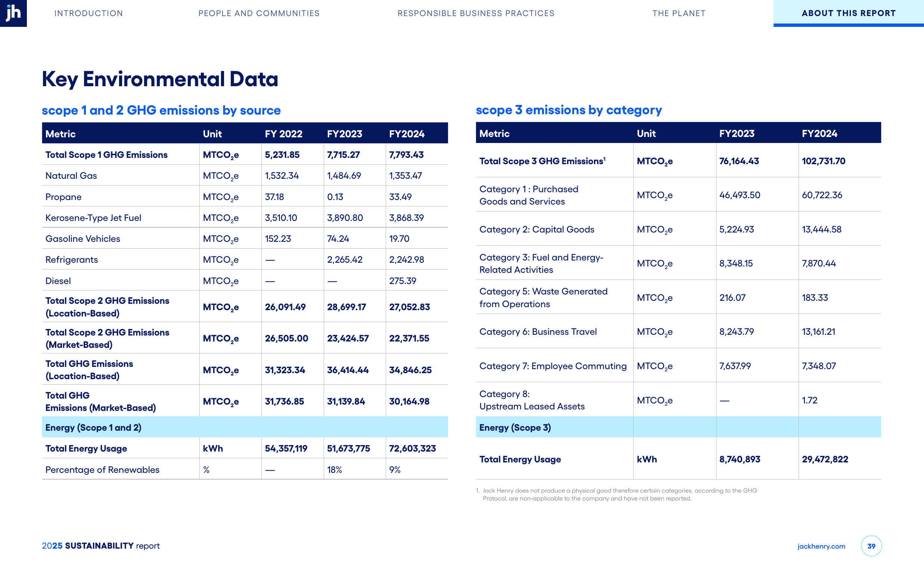Select Category 2 Capital Goods value 13,444.58
This screenshot has width=924, height=574.
click(821, 229)
